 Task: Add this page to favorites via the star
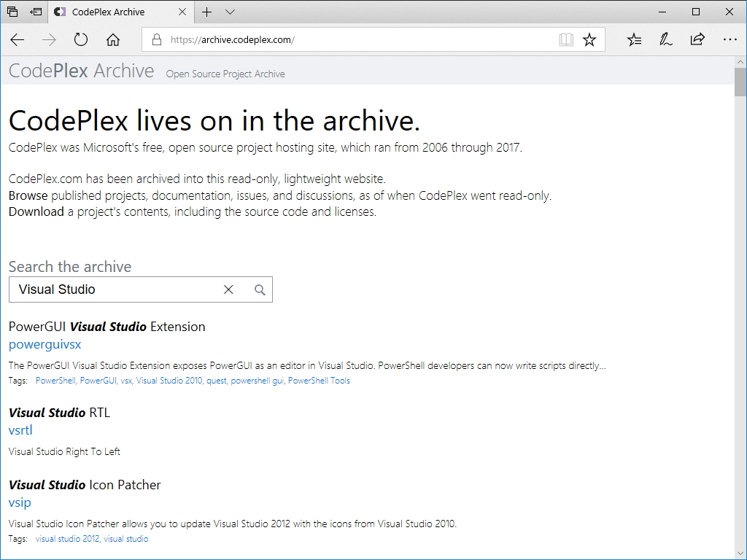click(x=589, y=40)
